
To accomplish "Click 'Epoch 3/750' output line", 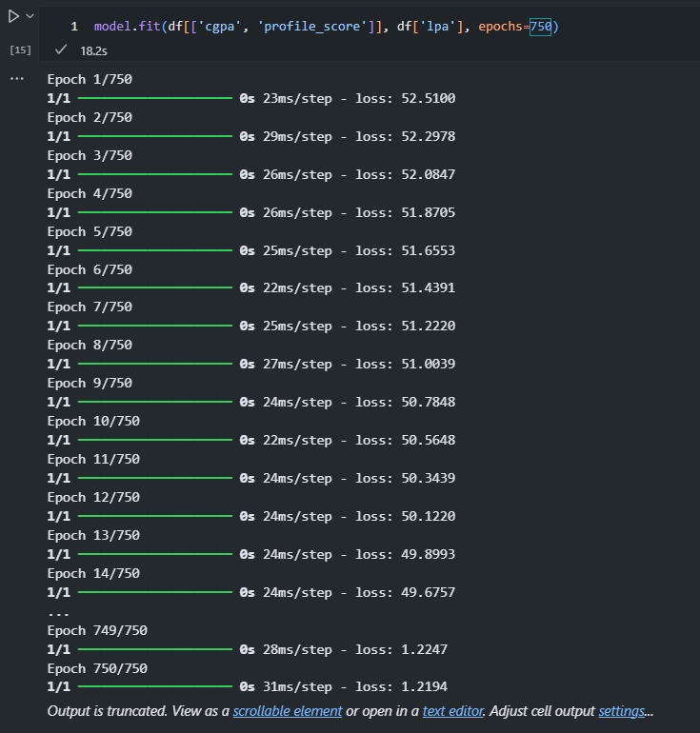I will pyautogui.click(x=90, y=156).
